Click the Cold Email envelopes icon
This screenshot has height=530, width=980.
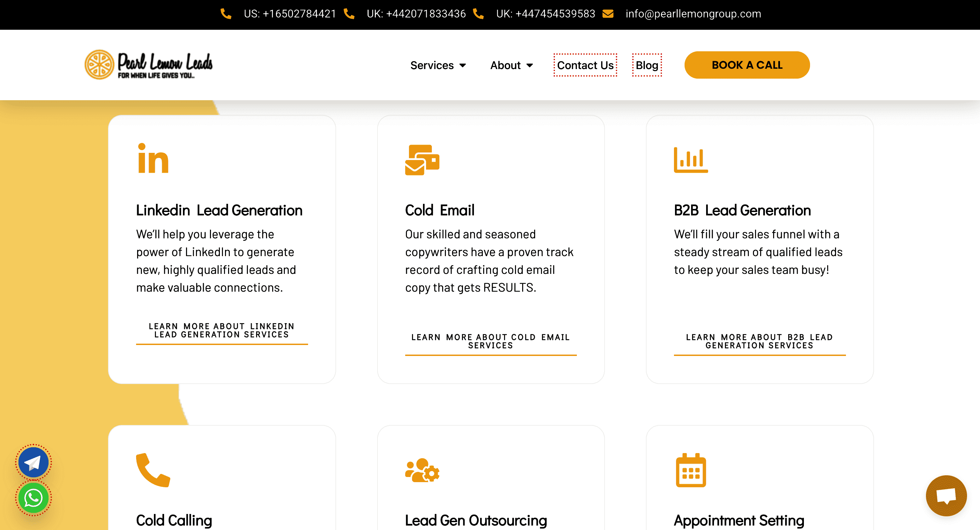point(422,160)
